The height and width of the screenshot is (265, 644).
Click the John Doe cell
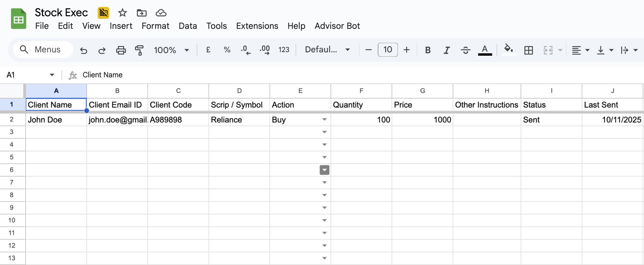[56, 120]
